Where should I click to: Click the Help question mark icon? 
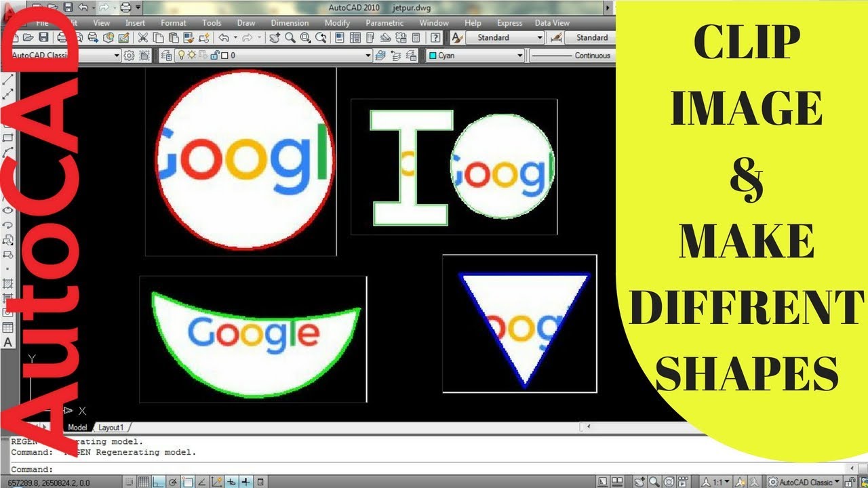click(435, 37)
